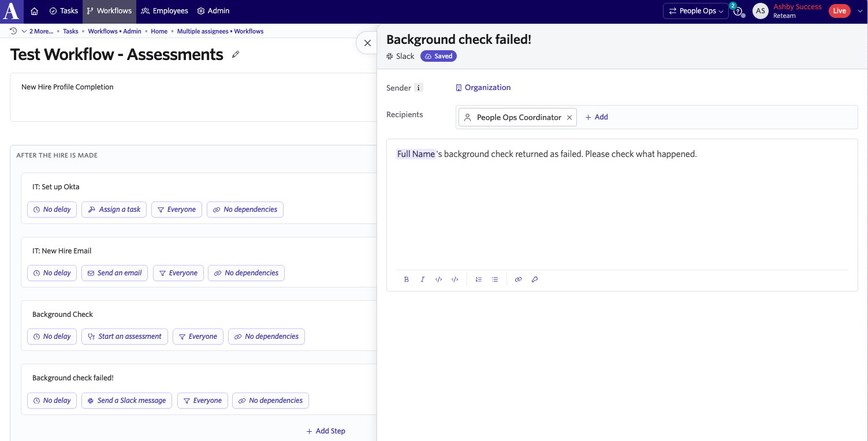Image resolution: width=868 pixels, height=441 pixels.
Task: Open dependencies for Background Check step
Action: tap(266, 337)
